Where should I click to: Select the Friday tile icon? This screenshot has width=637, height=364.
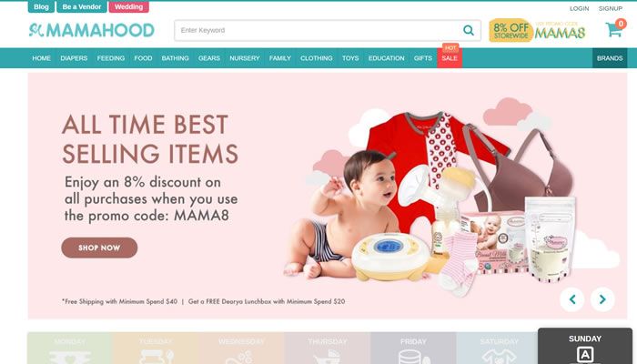413,357
